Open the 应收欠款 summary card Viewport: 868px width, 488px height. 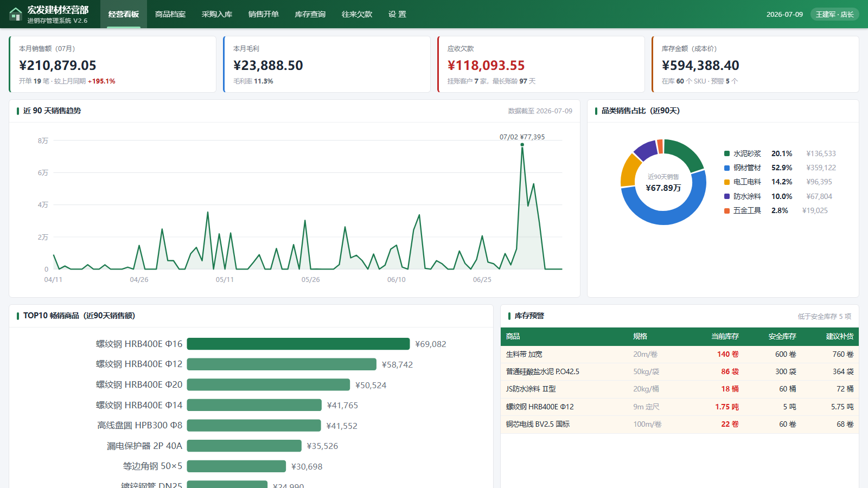click(541, 64)
